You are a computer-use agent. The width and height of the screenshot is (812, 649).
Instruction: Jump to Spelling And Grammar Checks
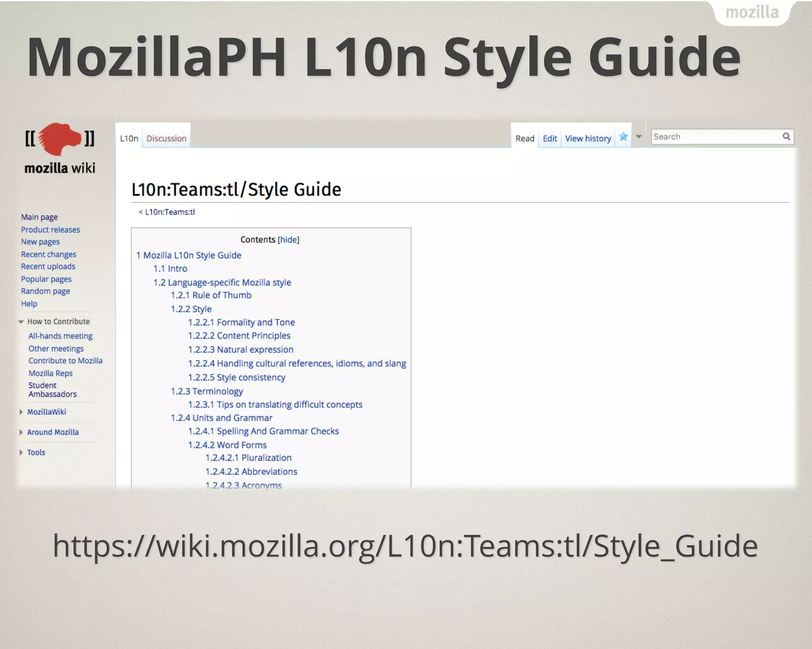pos(263,431)
